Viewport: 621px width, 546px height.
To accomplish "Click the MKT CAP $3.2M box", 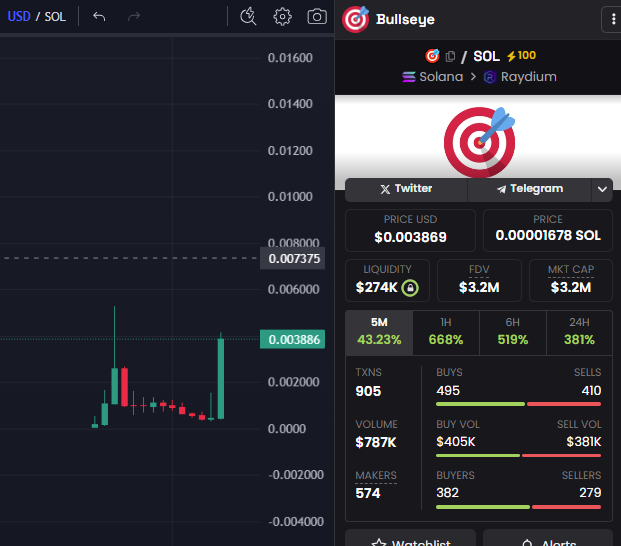I will click(x=571, y=280).
